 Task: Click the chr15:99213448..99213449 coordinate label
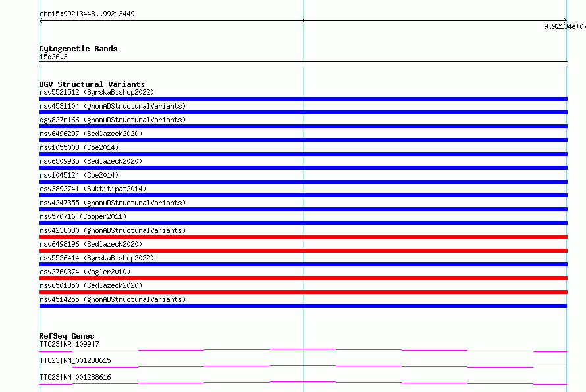point(87,14)
